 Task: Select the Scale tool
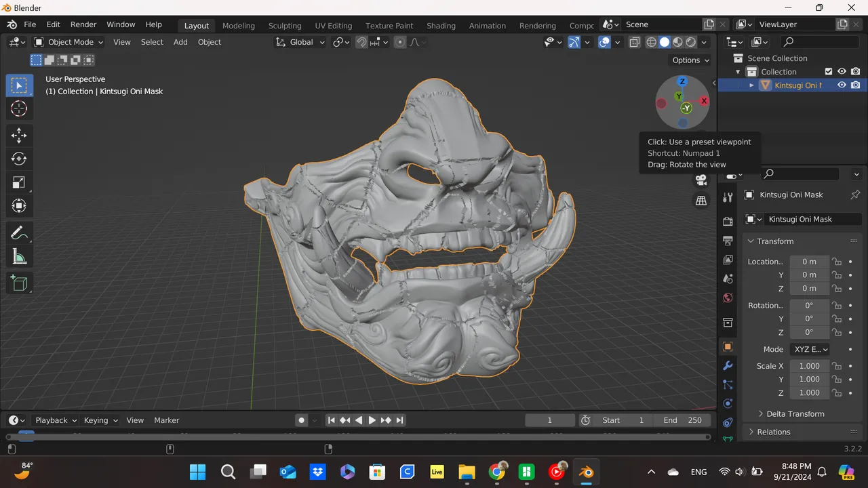19,182
